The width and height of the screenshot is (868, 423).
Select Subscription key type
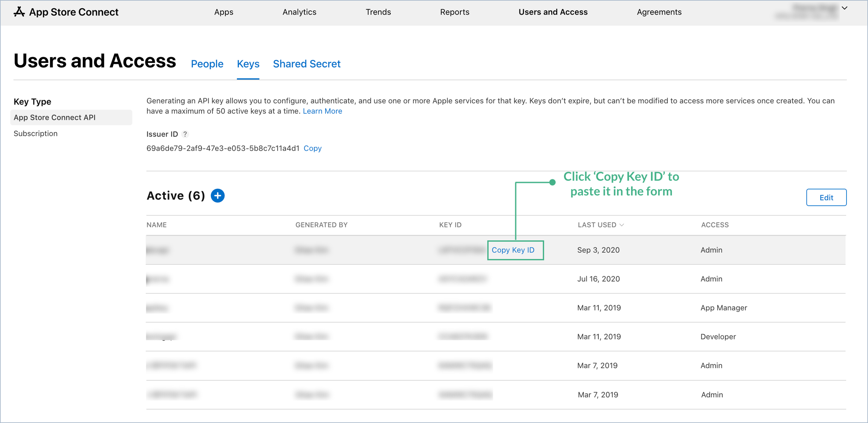[x=36, y=133]
